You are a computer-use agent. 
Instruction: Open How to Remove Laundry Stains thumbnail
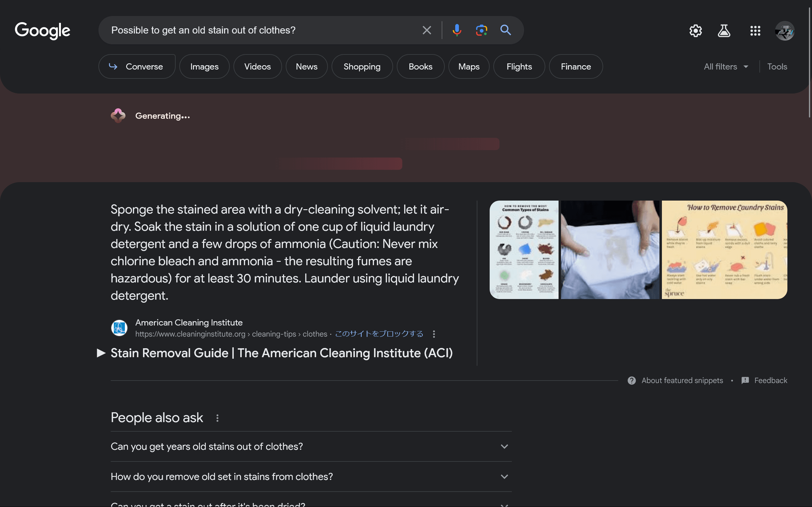tap(724, 250)
